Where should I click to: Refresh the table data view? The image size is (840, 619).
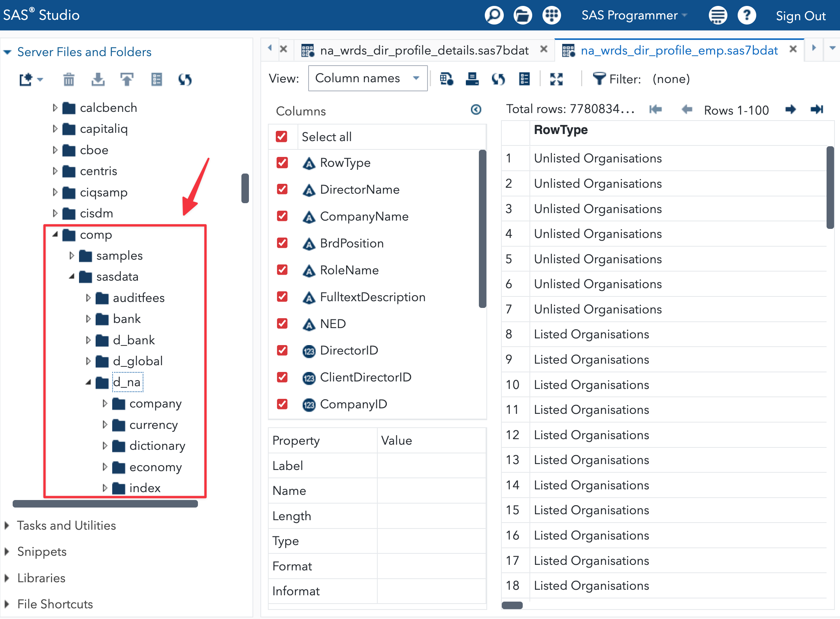(x=498, y=79)
